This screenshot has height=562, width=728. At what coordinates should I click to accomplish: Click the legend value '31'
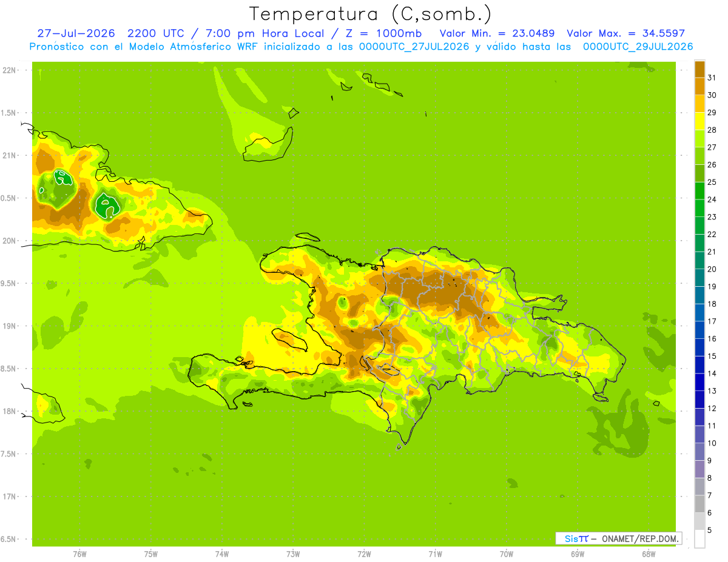pyautogui.click(x=712, y=77)
